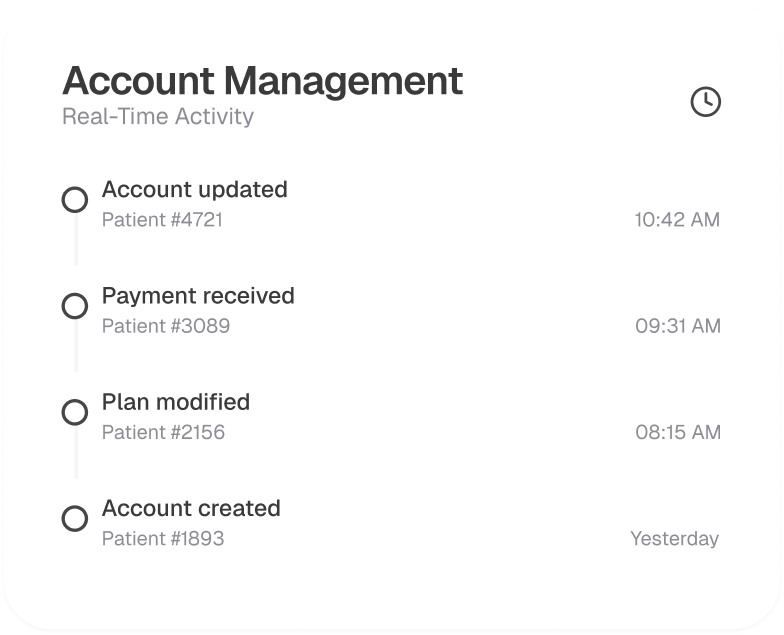Viewport: 784px width, 635px height.
Task: Open the Payment received activity entry
Action: (198, 296)
